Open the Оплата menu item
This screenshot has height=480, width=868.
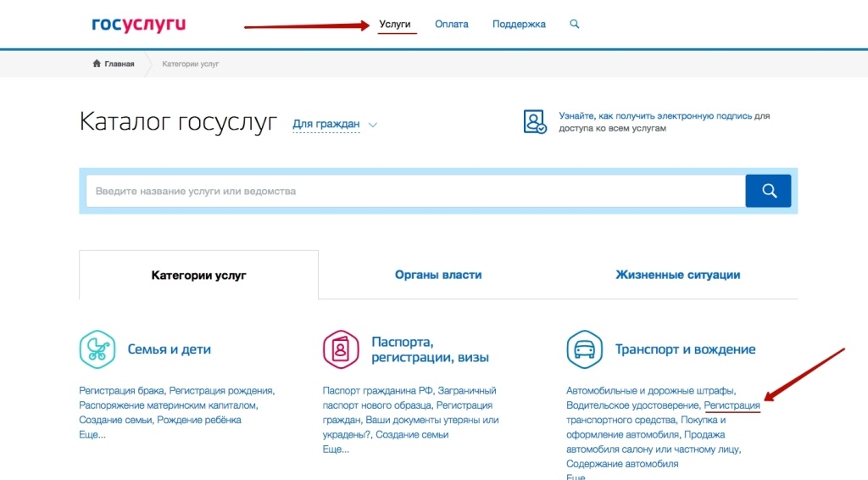coord(452,25)
